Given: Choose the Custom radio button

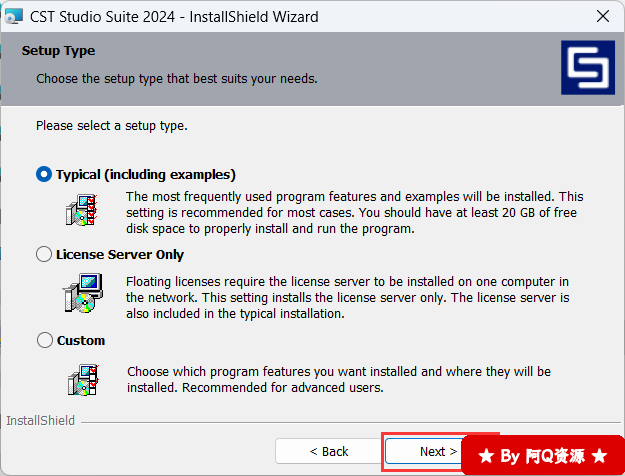Looking at the screenshot, I should (x=45, y=340).
